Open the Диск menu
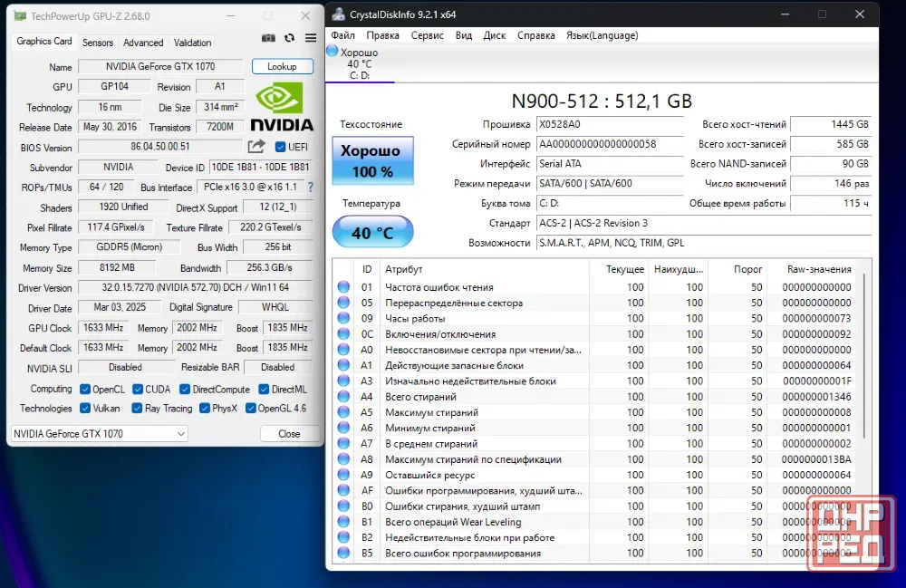Image resolution: width=906 pixels, height=588 pixels. pos(494,35)
